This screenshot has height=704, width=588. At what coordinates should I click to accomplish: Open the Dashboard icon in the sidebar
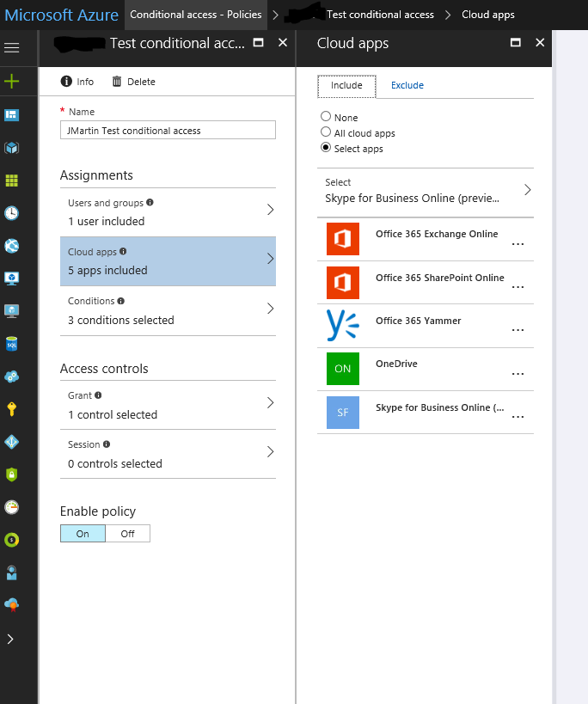(12, 115)
